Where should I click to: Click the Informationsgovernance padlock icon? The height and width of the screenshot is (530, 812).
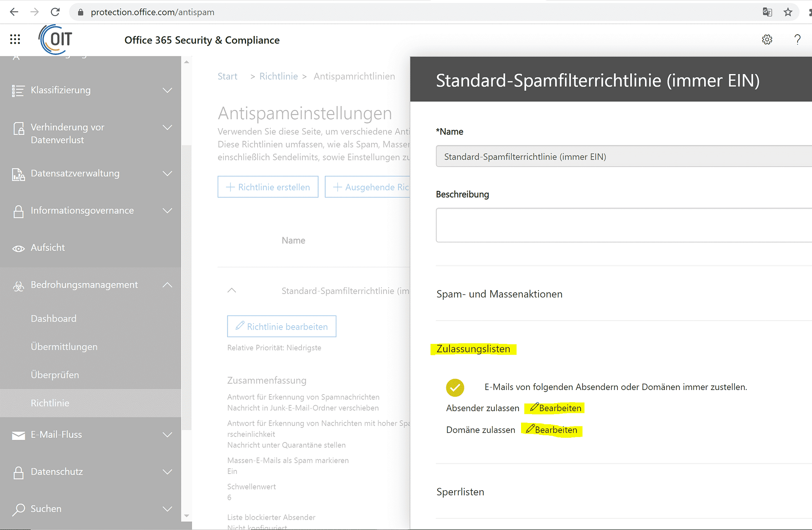(18, 211)
